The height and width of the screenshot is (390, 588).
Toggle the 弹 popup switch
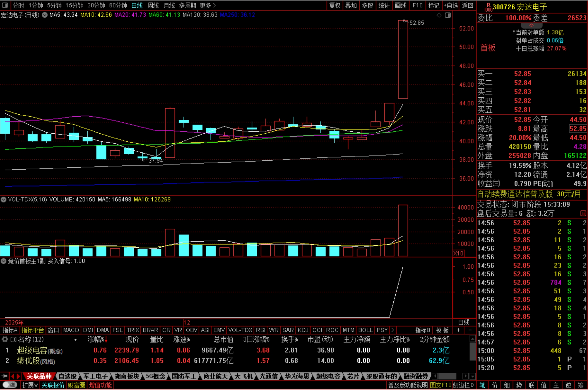coord(10,385)
